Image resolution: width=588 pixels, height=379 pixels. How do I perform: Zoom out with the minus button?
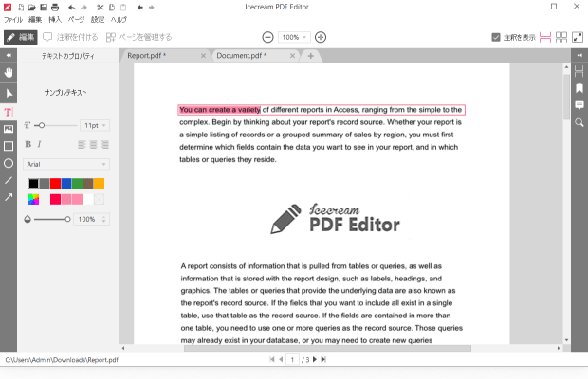pos(267,37)
